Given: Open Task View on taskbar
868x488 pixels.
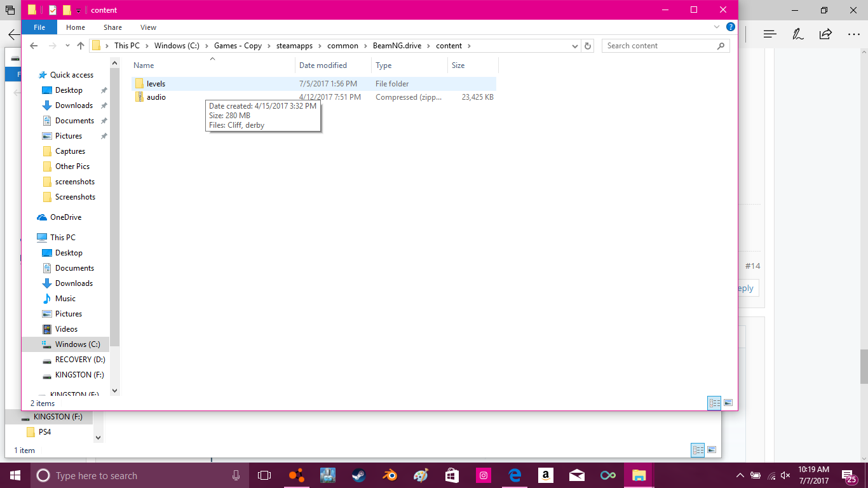Looking at the screenshot, I should (x=264, y=475).
